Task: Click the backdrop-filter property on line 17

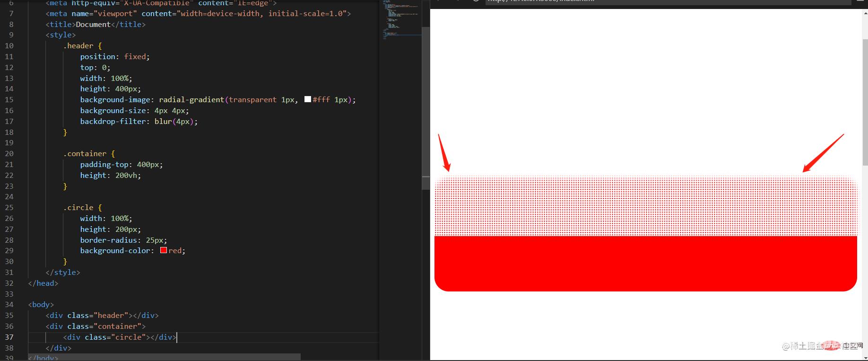Action: pos(113,122)
